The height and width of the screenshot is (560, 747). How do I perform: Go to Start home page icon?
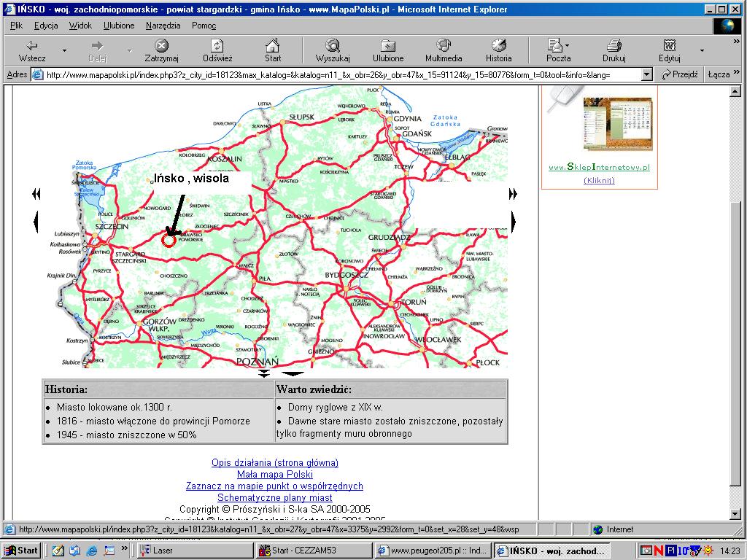pos(273,46)
